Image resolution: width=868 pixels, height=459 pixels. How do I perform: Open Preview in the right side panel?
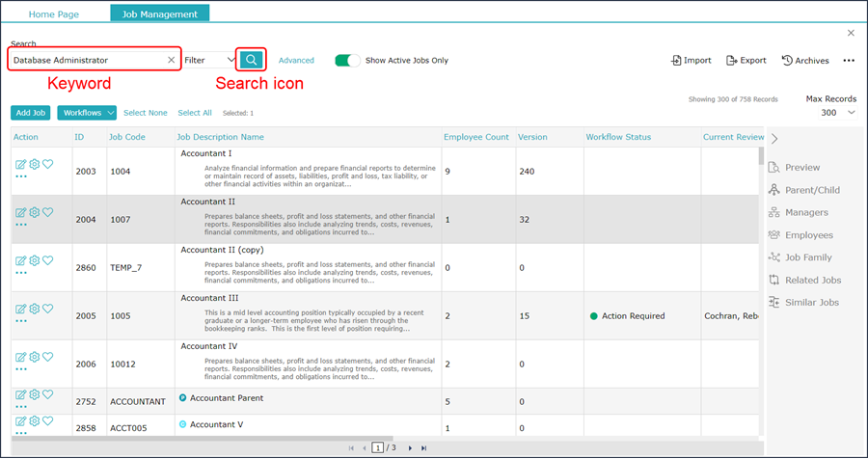795,167
